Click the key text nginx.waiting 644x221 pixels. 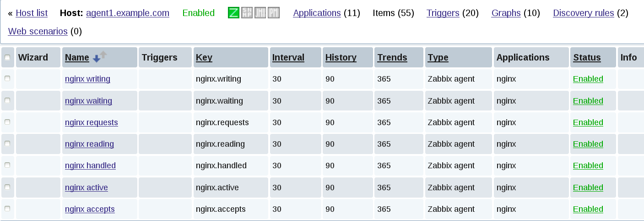(x=219, y=100)
